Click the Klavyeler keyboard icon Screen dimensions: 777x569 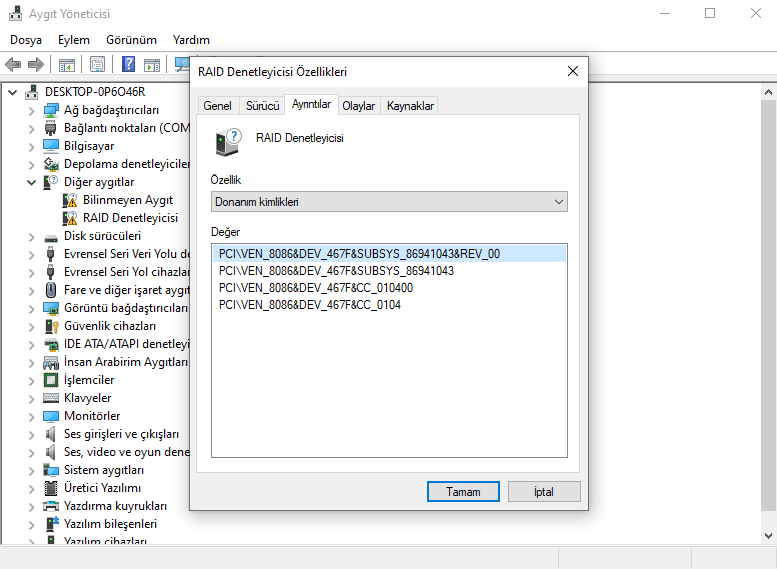point(51,398)
